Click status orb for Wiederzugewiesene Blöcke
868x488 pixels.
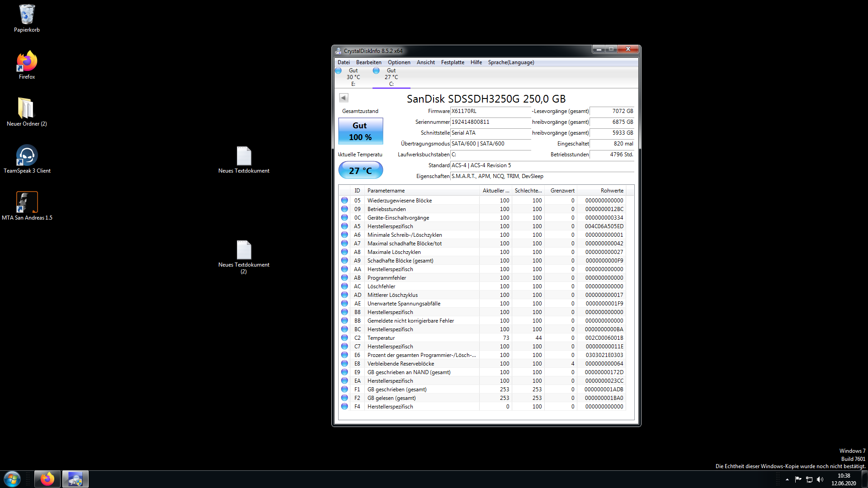click(344, 200)
